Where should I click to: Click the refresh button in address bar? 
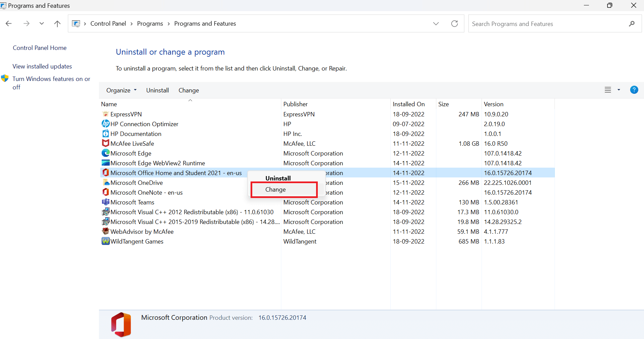click(455, 24)
